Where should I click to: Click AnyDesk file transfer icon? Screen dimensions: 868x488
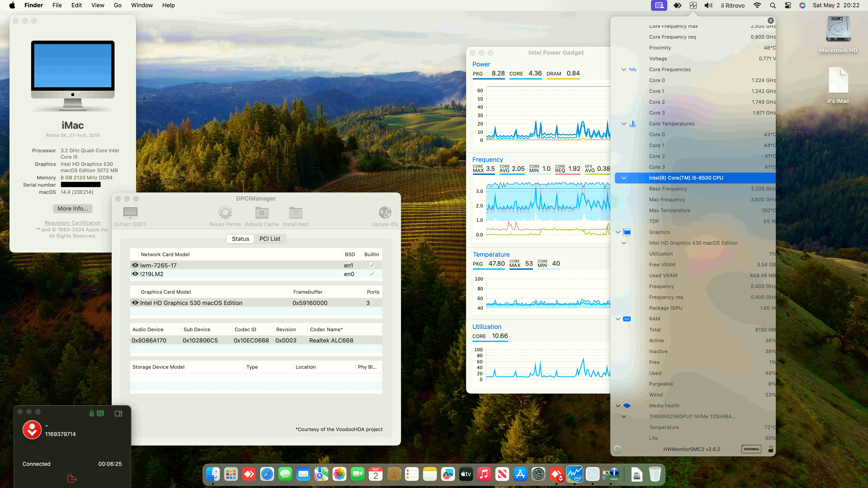(72, 478)
